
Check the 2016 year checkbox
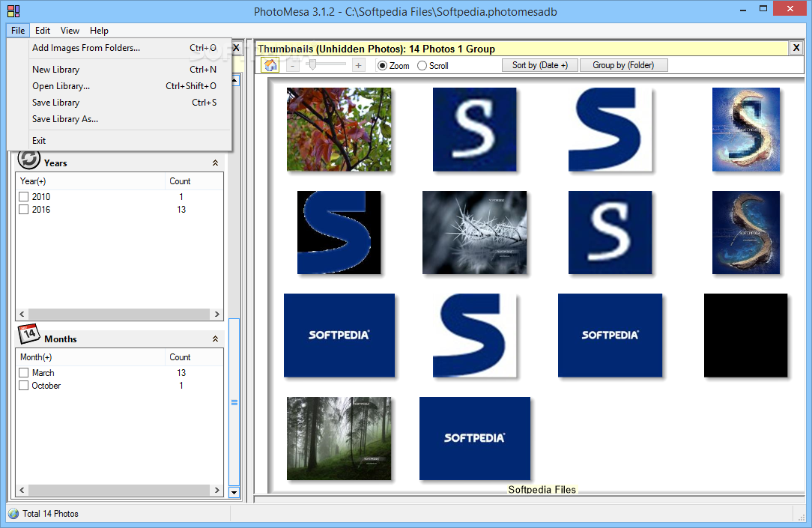click(x=23, y=210)
